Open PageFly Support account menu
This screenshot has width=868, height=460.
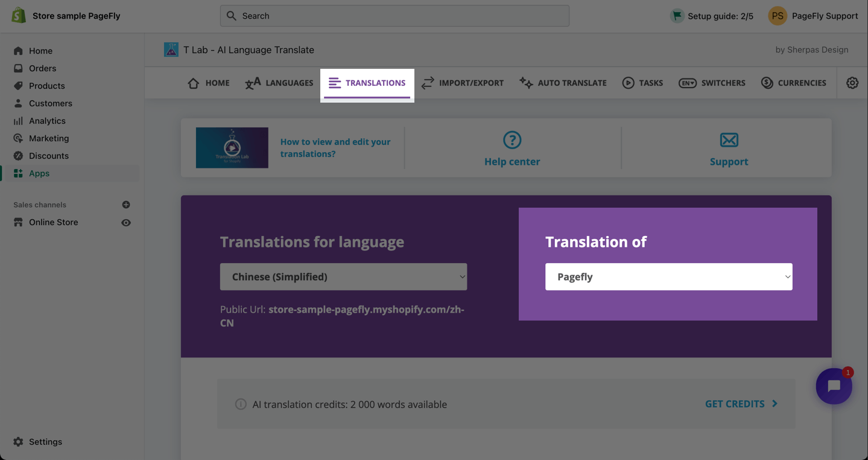[x=813, y=16]
